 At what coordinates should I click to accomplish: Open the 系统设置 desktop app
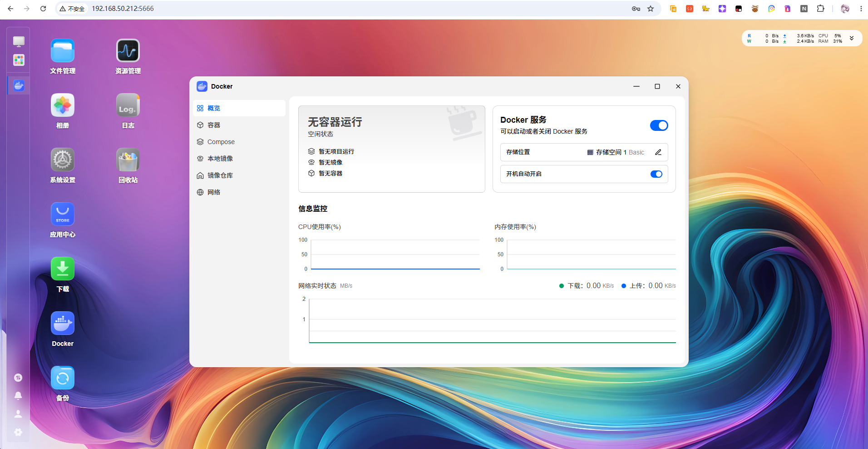tap(63, 160)
